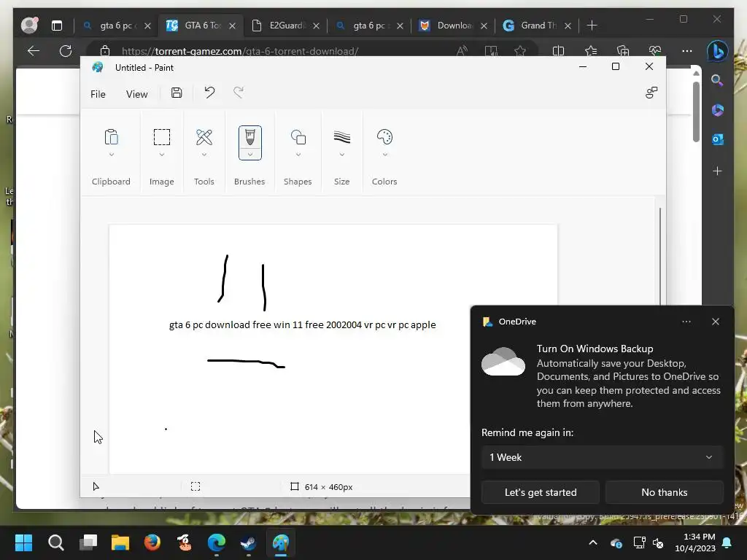
Task: Refresh the Edge browser page
Action: (x=66, y=51)
